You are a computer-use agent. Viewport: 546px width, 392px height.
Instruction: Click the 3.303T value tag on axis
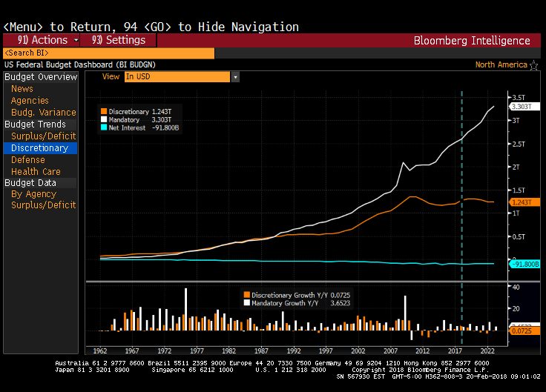[x=525, y=107]
